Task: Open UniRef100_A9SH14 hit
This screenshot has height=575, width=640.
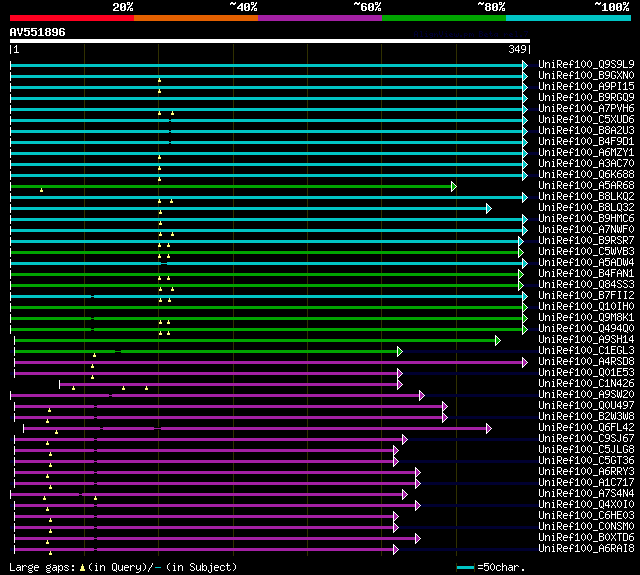Action: (586, 340)
